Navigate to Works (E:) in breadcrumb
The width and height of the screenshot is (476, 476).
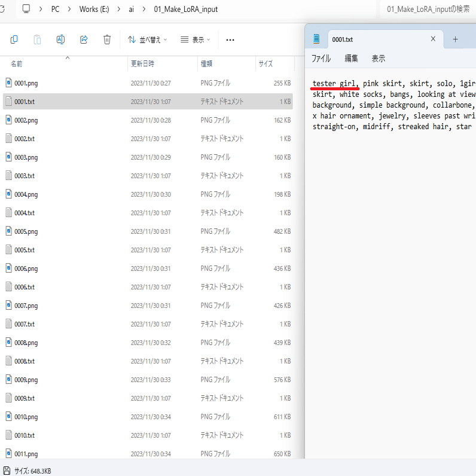pos(94,9)
